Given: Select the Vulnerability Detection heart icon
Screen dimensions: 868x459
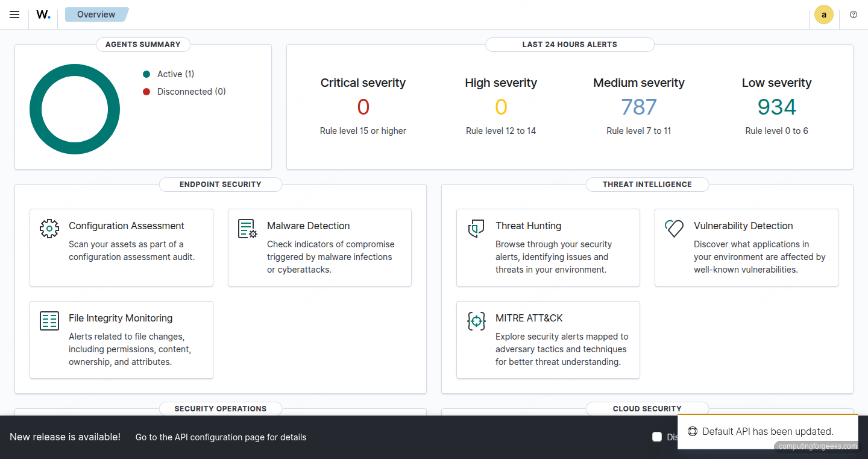Looking at the screenshot, I should [674, 229].
